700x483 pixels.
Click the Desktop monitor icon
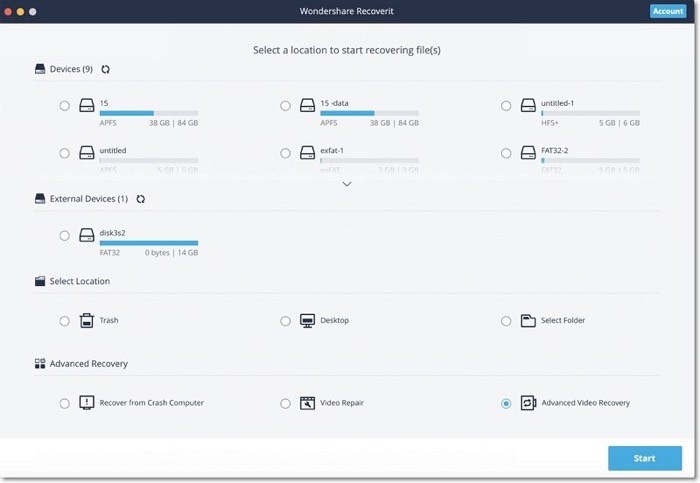point(308,321)
